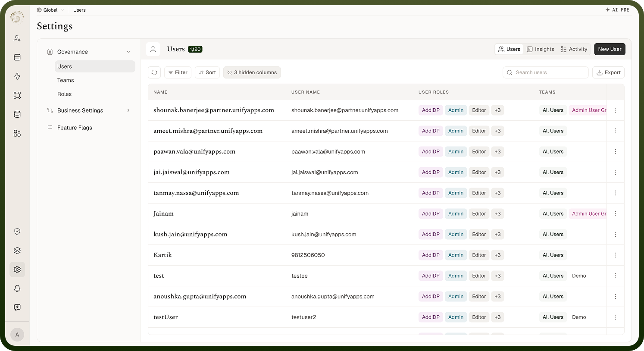Switch to the Activity tab
Viewport: 644px width, 351px height.
click(574, 49)
